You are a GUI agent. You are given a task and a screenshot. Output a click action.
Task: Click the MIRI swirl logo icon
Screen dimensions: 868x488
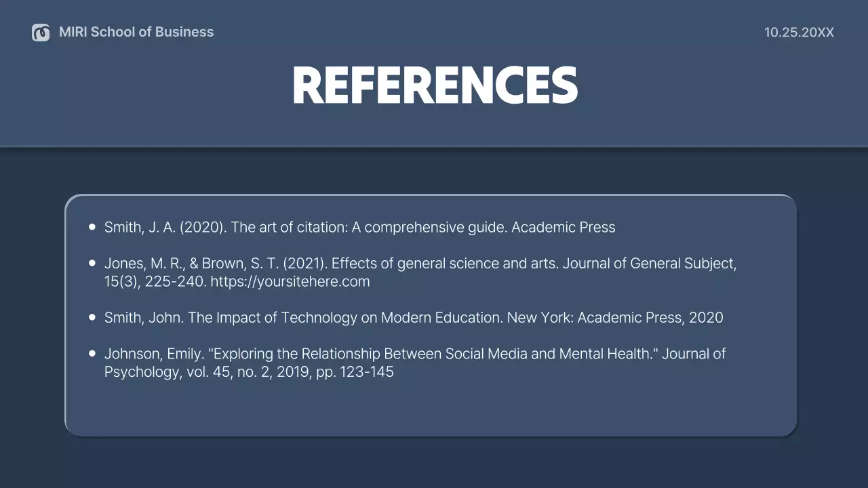(x=41, y=32)
